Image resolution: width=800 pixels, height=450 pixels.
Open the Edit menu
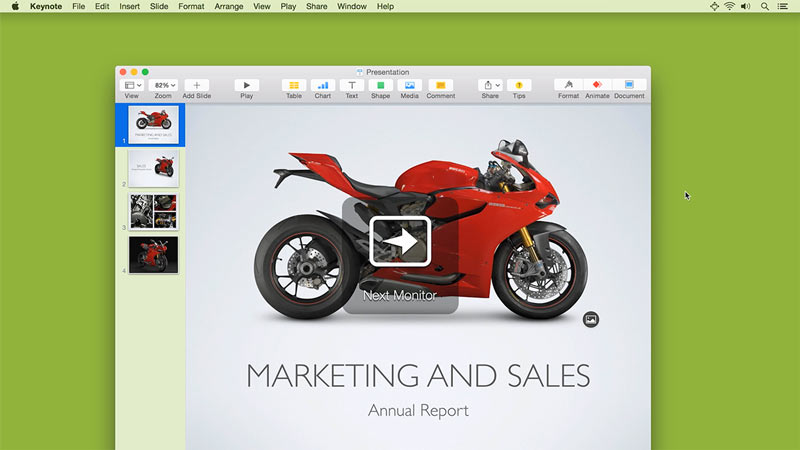click(102, 6)
